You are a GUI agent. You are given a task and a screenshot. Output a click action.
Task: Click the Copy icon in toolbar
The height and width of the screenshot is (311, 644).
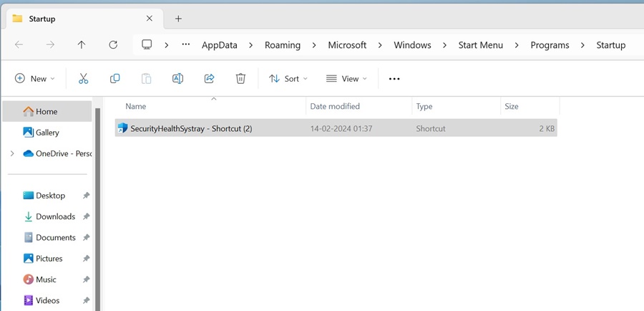click(x=115, y=78)
